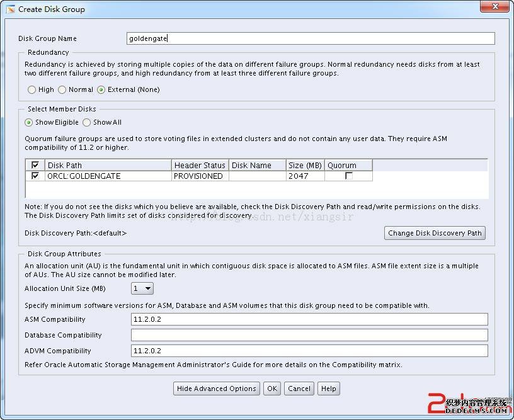Uncheck the ORCL:GOLDENGATE disk checkbox
This screenshot has height=420, width=514.
(x=35, y=176)
